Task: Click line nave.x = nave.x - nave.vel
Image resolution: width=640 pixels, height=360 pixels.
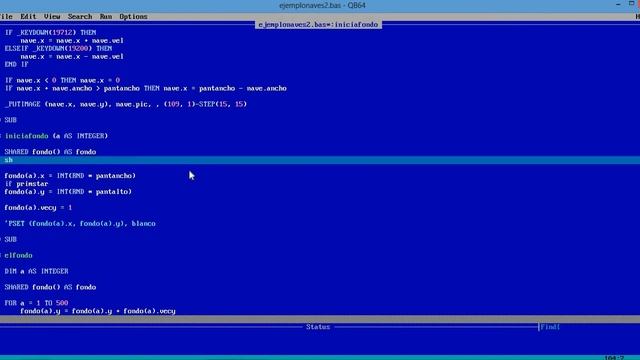Action: 72,56
